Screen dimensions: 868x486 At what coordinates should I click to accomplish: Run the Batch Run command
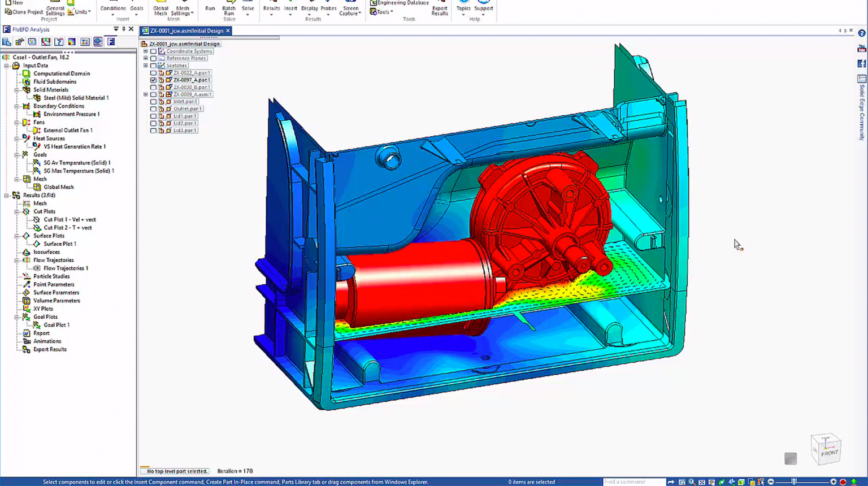pyautogui.click(x=228, y=10)
